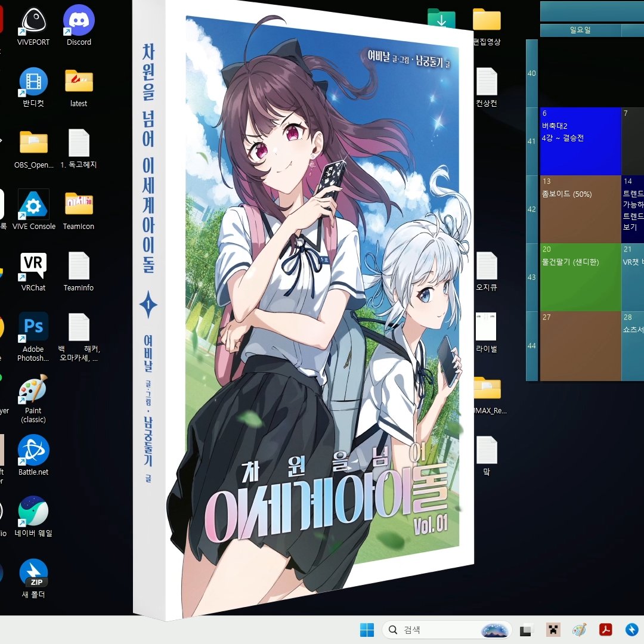Open the 오지큐 file
644x644 pixels.
[x=487, y=271]
